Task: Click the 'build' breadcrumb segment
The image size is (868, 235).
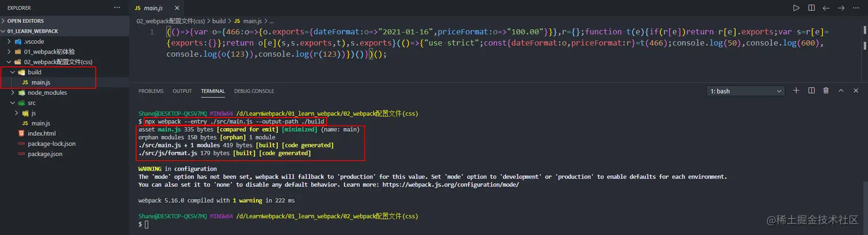Action: tap(220, 21)
